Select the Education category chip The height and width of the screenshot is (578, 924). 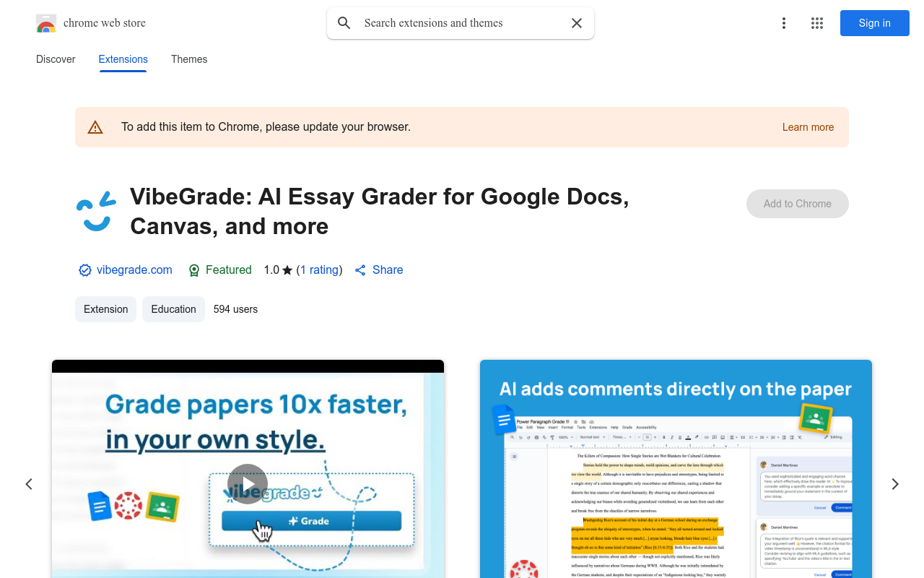coord(173,309)
